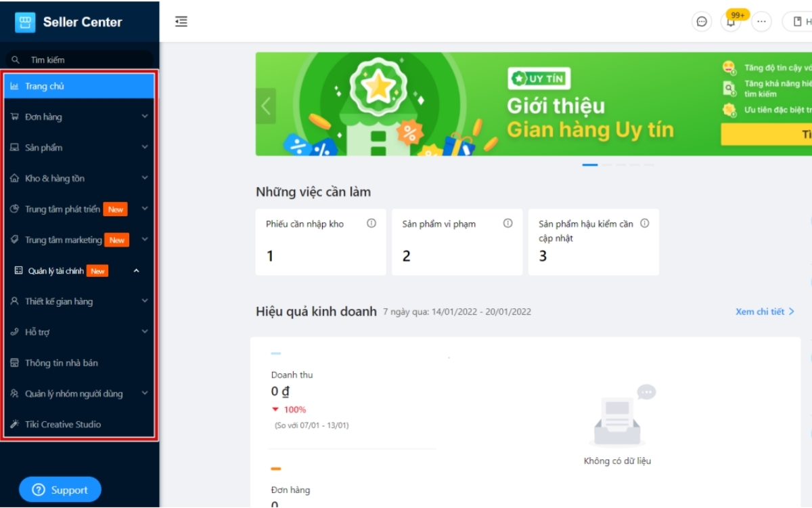This screenshot has width=812, height=508.
Task: Expand the Đơn hàng menu chevron
Action: tap(145, 117)
